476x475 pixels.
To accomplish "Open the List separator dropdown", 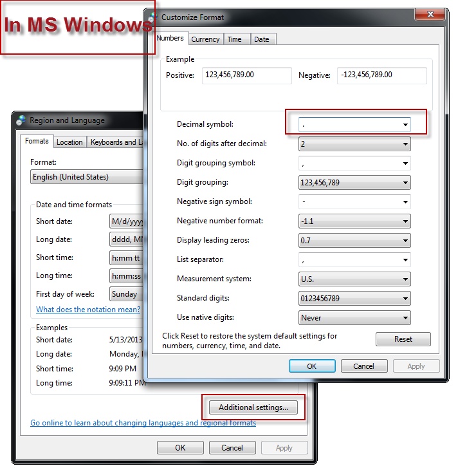I will [354, 259].
